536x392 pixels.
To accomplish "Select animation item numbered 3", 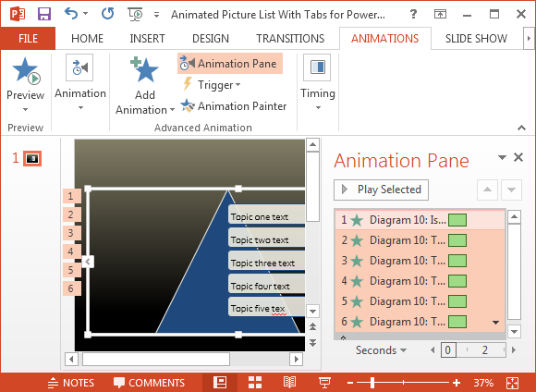I will pos(420,261).
